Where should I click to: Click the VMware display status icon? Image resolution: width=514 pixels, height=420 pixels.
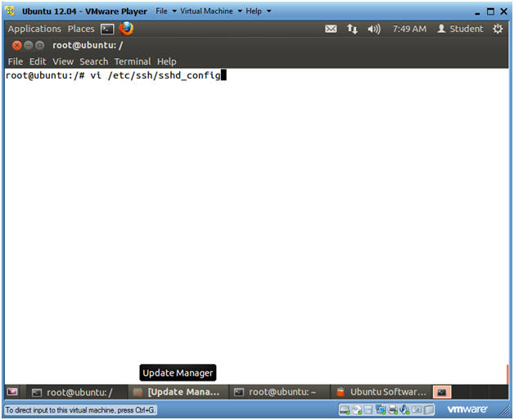(x=417, y=409)
